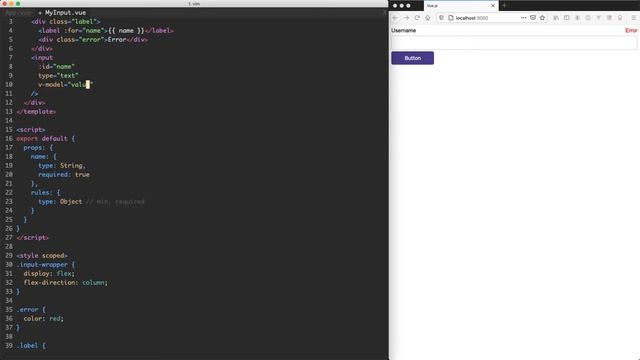Screen dimensions: 640x360
Task: Click '</script>' on line 27
Action: tap(32, 238)
